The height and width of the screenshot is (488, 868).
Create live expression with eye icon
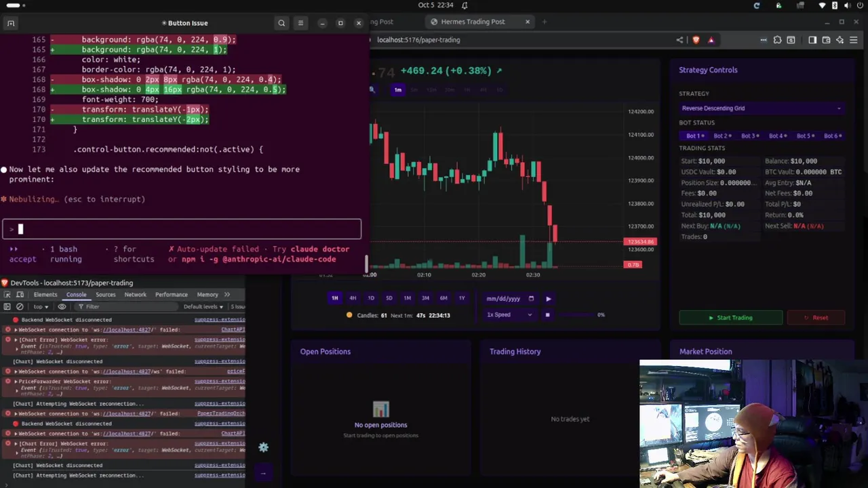coord(62,306)
